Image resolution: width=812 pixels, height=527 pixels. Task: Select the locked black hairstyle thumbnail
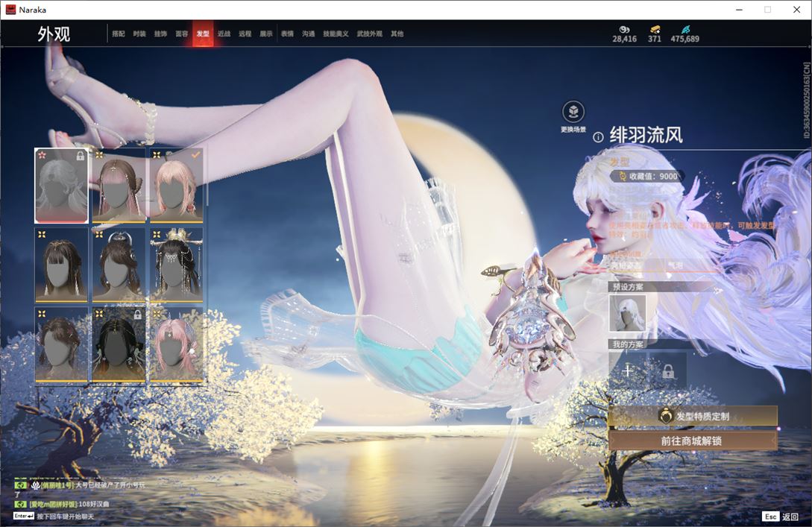tap(119, 344)
